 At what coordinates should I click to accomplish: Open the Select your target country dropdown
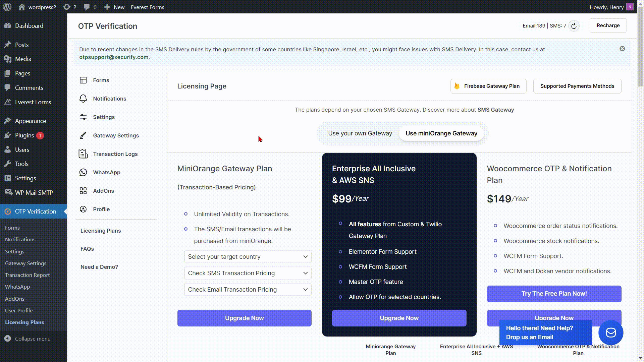pos(248,257)
